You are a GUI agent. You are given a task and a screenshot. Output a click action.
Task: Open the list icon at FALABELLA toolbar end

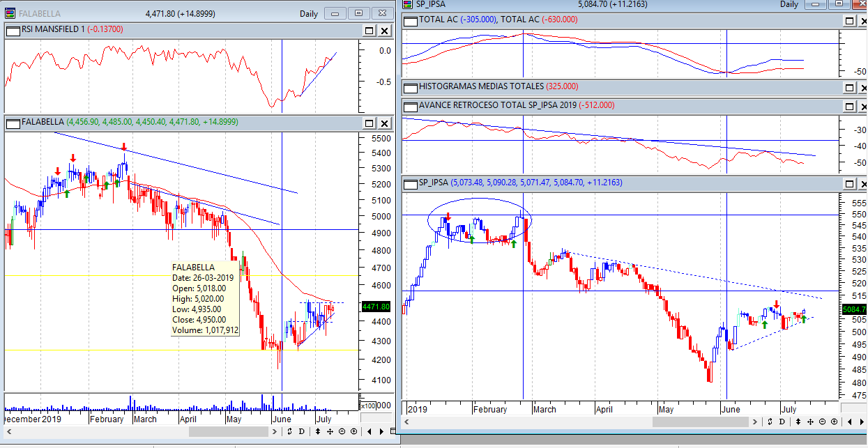393,431
